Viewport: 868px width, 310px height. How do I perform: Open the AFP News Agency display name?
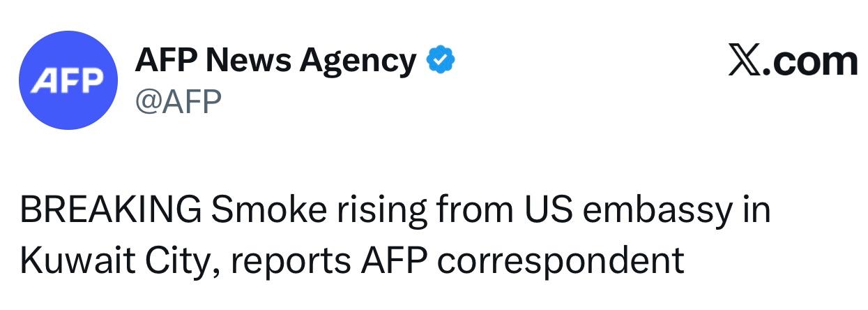point(275,61)
